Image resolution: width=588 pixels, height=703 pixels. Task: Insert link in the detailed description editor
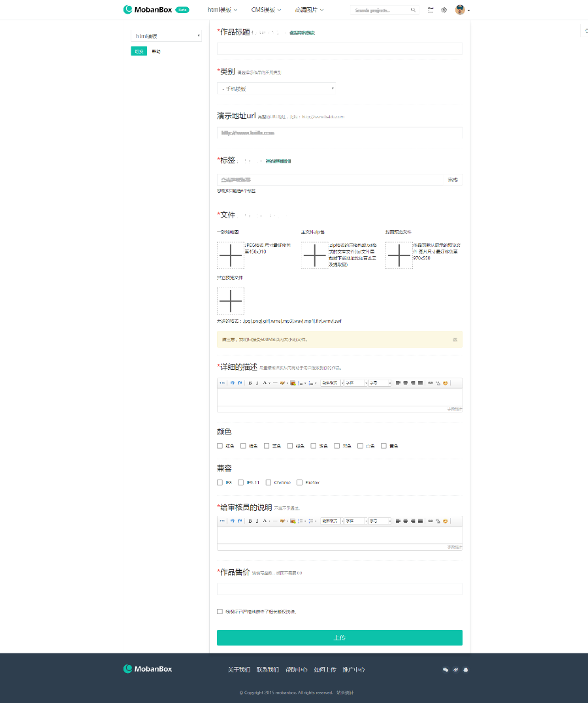point(431,383)
